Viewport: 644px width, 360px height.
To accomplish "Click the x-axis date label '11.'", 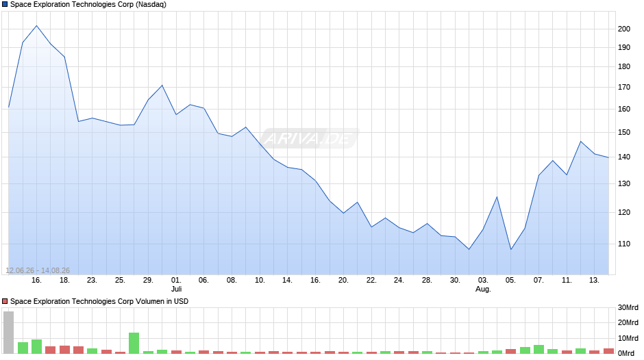I will point(567,280).
